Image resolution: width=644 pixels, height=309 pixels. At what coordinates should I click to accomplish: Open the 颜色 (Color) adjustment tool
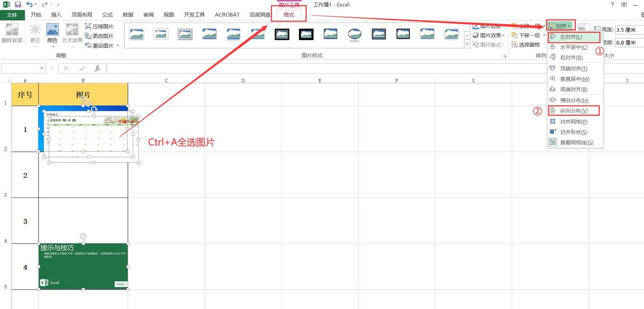[52, 34]
